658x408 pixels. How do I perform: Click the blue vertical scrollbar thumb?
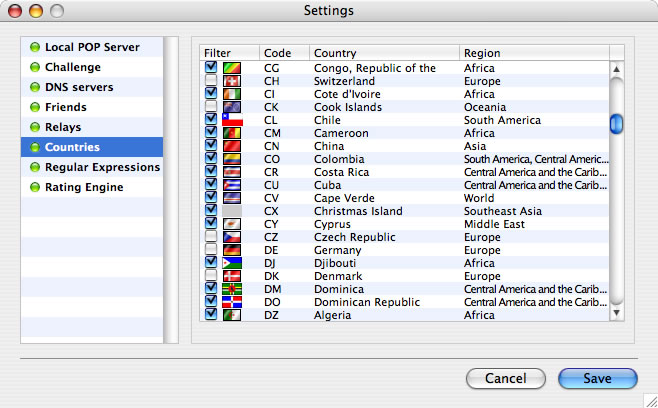[x=616, y=123]
